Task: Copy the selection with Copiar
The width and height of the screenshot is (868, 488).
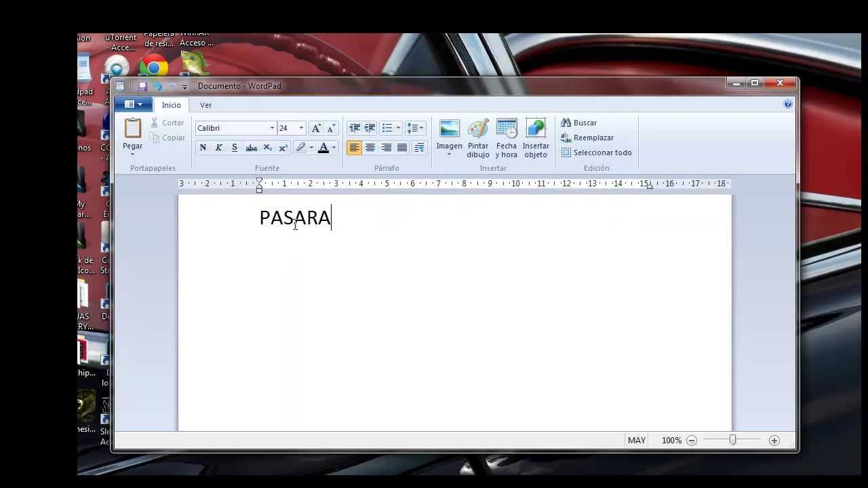Action: pos(167,138)
